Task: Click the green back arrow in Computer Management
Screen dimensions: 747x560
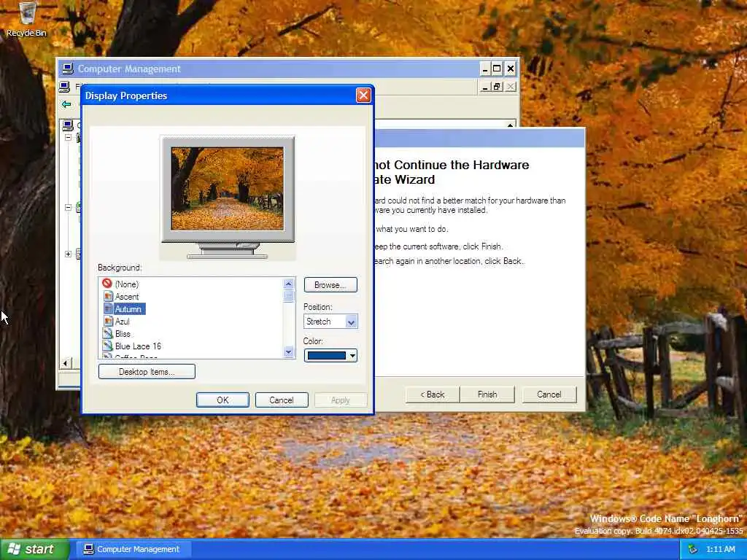Action: 66,104
